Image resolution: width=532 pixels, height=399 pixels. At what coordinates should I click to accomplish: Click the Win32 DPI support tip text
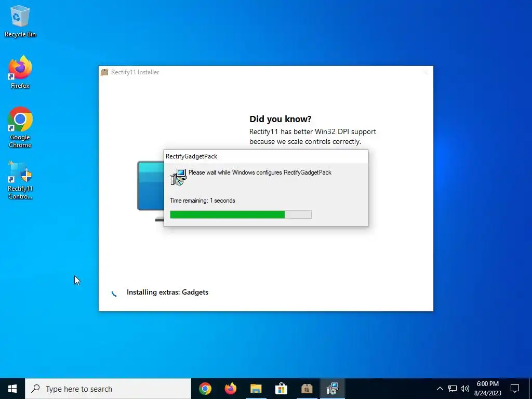[x=312, y=137]
